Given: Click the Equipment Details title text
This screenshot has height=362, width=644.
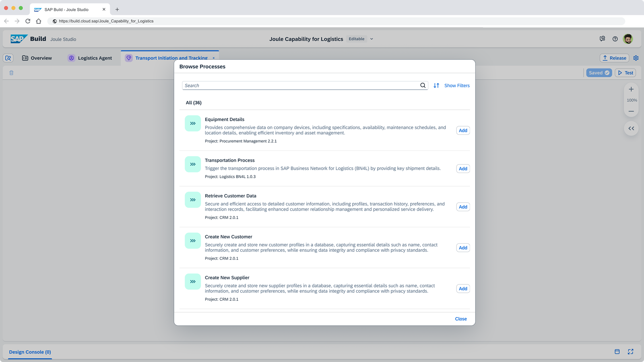Looking at the screenshot, I should click(x=225, y=119).
